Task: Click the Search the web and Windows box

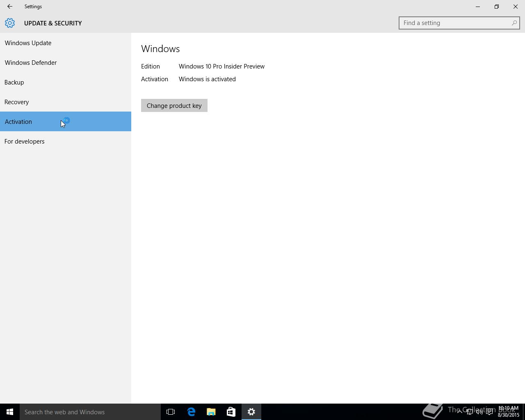Action: tap(90, 412)
